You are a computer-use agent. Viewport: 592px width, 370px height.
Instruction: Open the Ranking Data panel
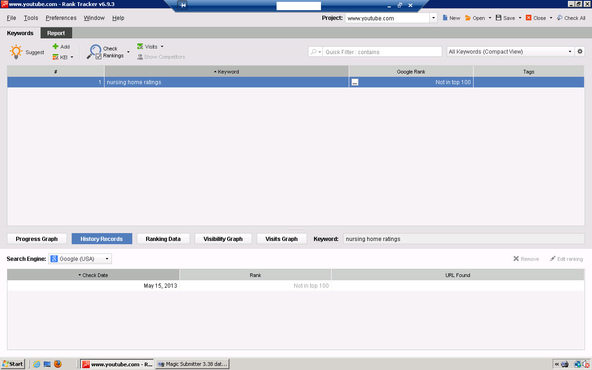pos(163,239)
